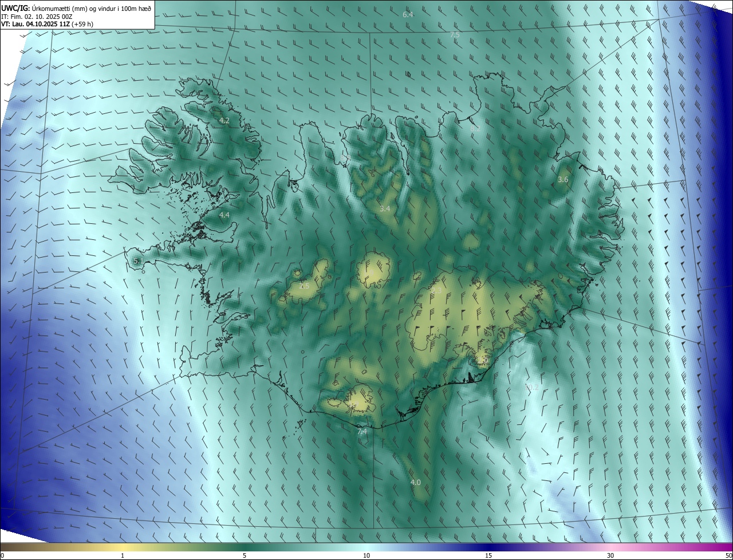Click the legend tick label '5'
Screen dimensions: 733x560
point(245,556)
